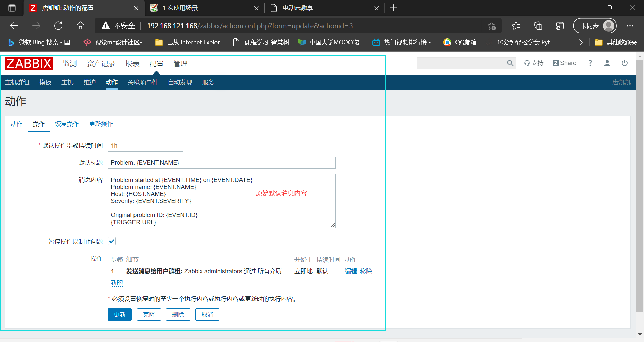Image resolution: width=644 pixels, height=342 pixels.
Task: Click 编辑 link for step 1
Action: click(x=351, y=271)
